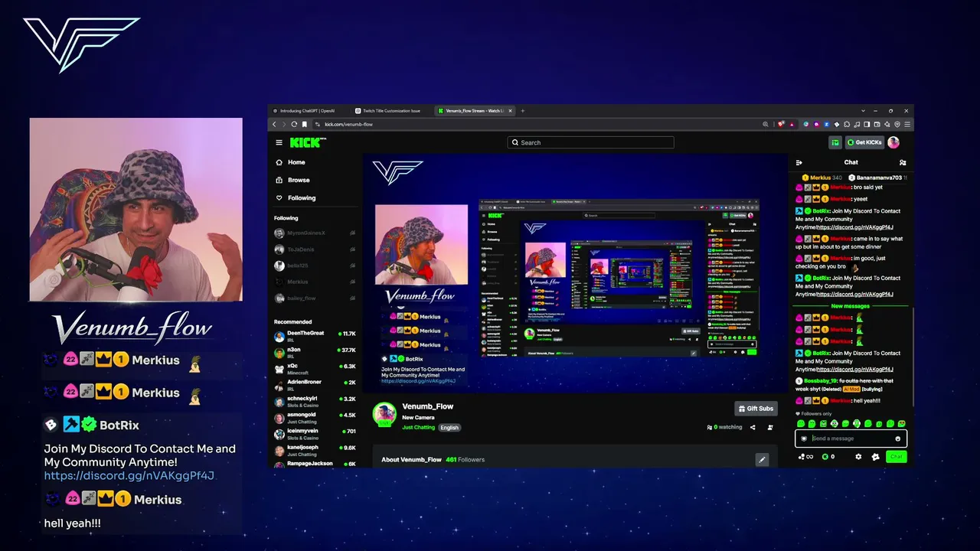Open bailey_flow followed channel
The height and width of the screenshot is (551, 980).
point(315,298)
